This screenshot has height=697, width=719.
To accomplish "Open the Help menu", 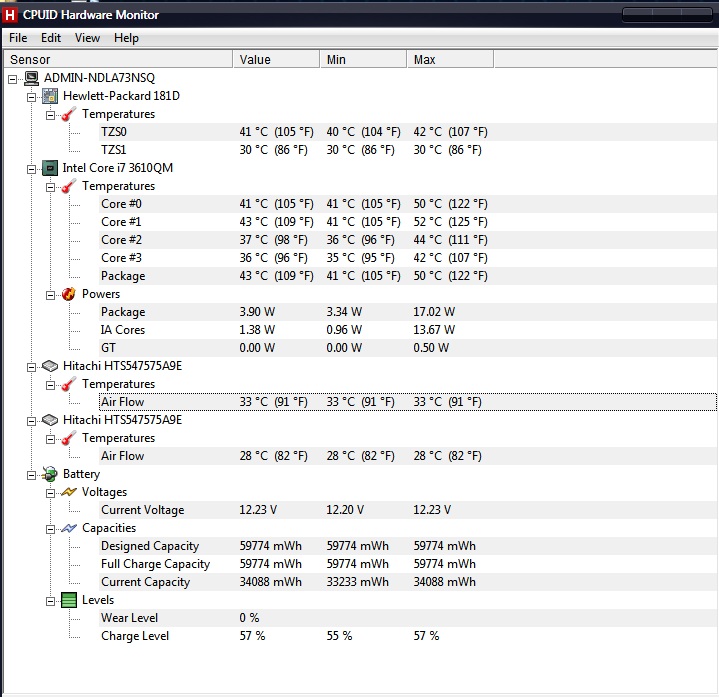I will [x=126, y=38].
